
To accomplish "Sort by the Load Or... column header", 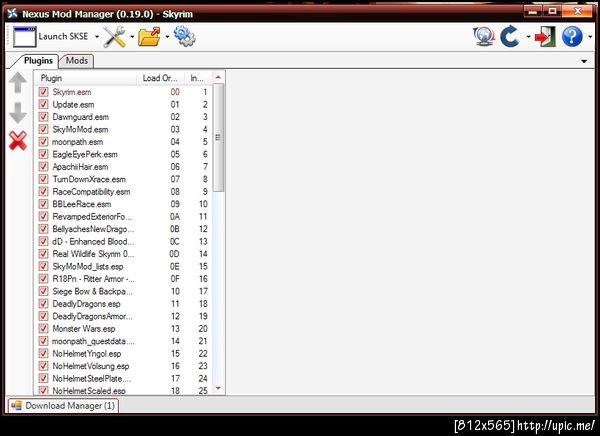I will [x=160, y=78].
